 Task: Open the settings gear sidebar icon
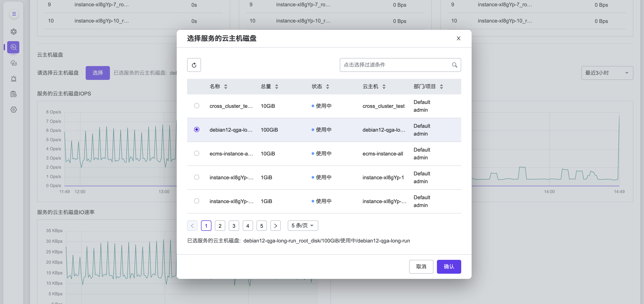[14, 110]
